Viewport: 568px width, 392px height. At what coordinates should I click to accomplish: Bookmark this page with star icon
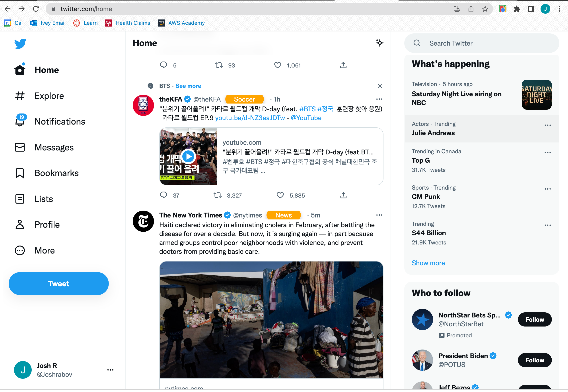pyautogui.click(x=485, y=9)
